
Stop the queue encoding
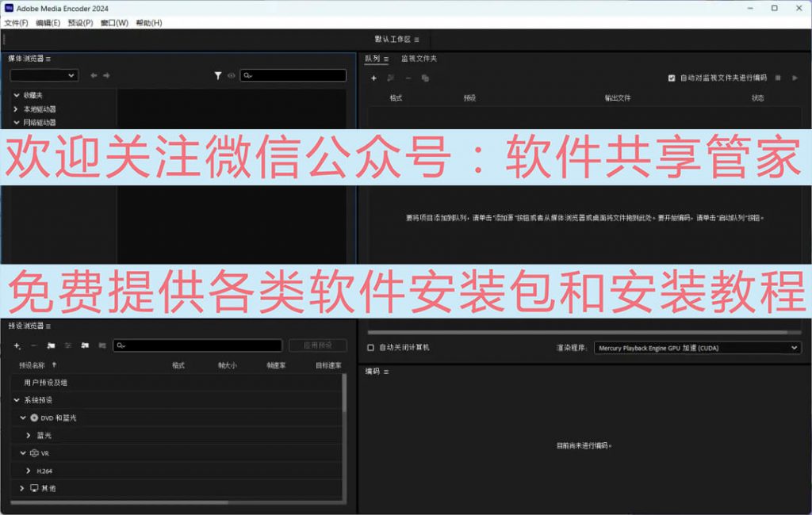coord(778,78)
